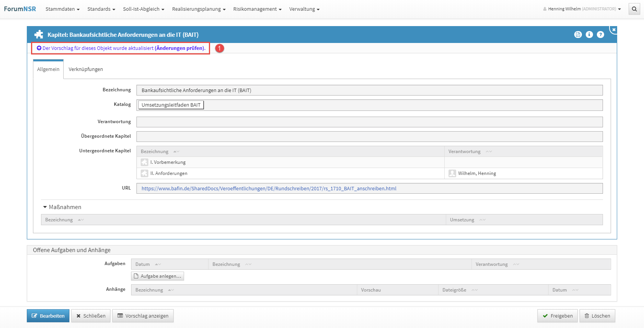Click the Aufgabe anlegen button

(x=158, y=276)
